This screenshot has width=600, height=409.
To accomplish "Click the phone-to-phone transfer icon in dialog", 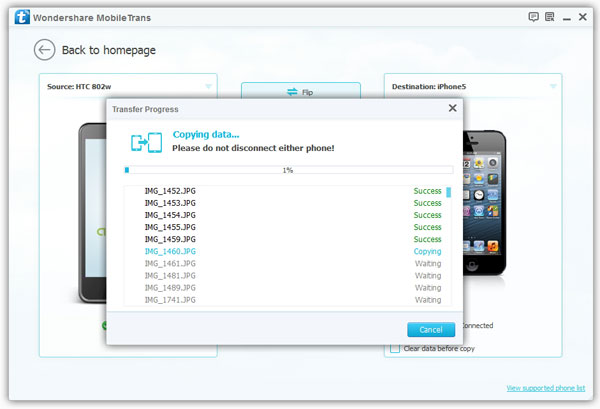I will pyautogui.click(x=147, y=142).
